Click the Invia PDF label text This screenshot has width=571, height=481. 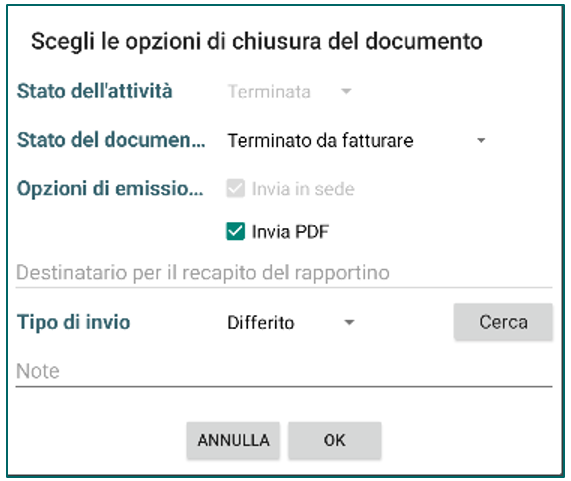pos(290,232)
